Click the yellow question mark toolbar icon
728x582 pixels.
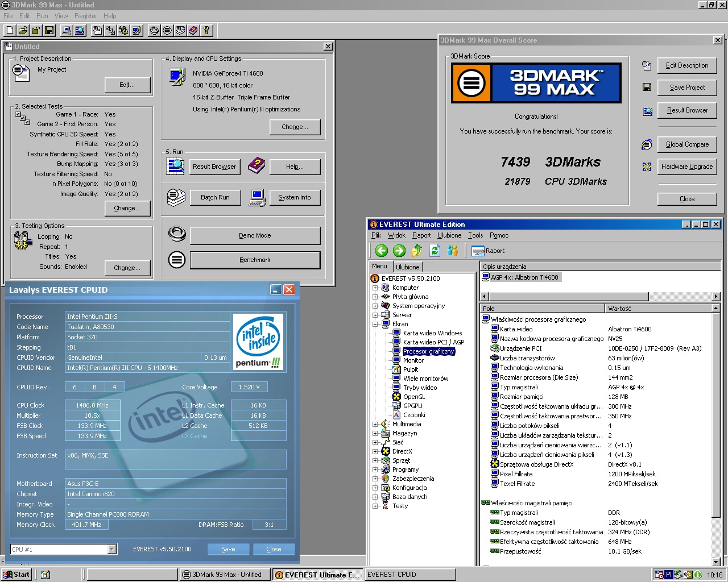[206, 31]
